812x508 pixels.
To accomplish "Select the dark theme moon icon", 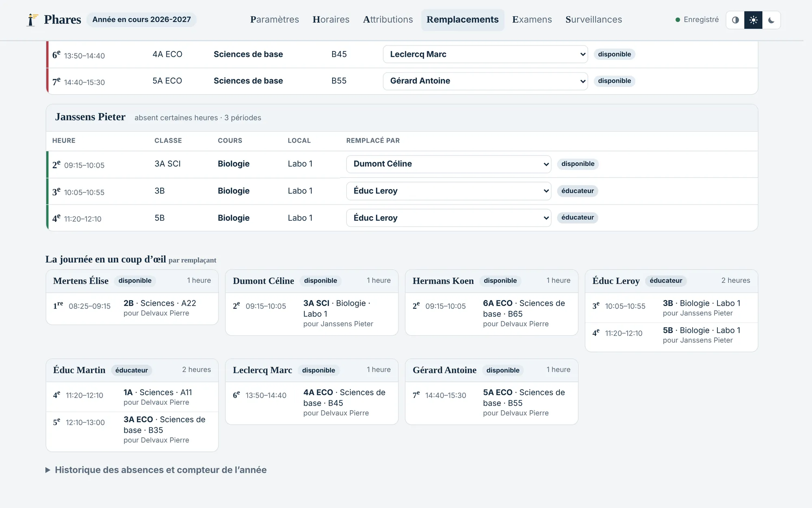I will (771, 20).
